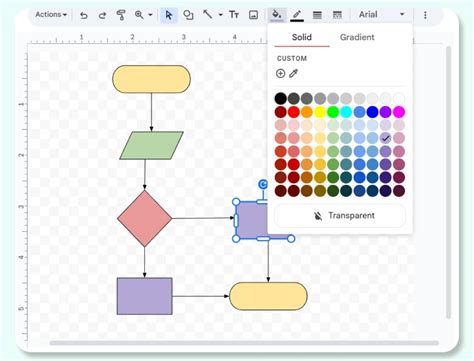Open the Border color pencil icon

coord(297,15)
